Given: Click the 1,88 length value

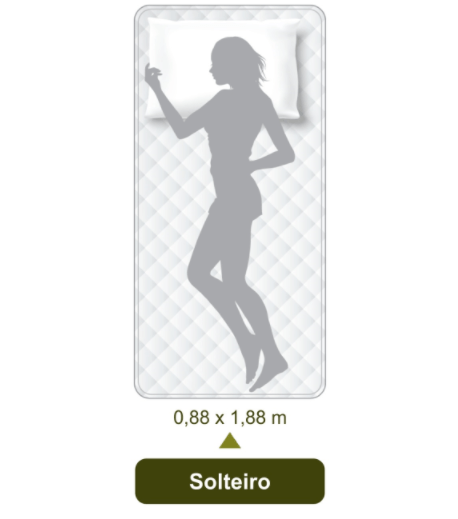Looking at the screenshot, I should click(x=248, y=417).
